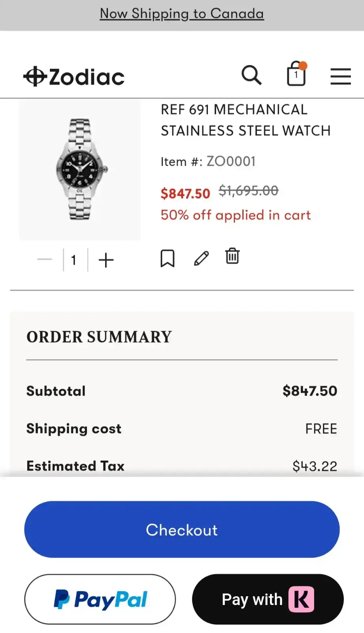This screenshot has width=364, height=633.
Task: Edit item with pencil icon
Action: coord(201,258)
